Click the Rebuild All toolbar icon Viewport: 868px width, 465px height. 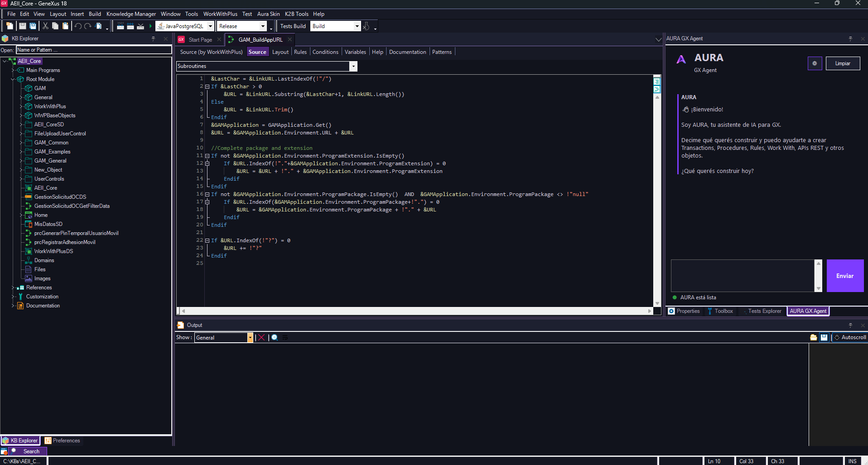tap(130, 26)
